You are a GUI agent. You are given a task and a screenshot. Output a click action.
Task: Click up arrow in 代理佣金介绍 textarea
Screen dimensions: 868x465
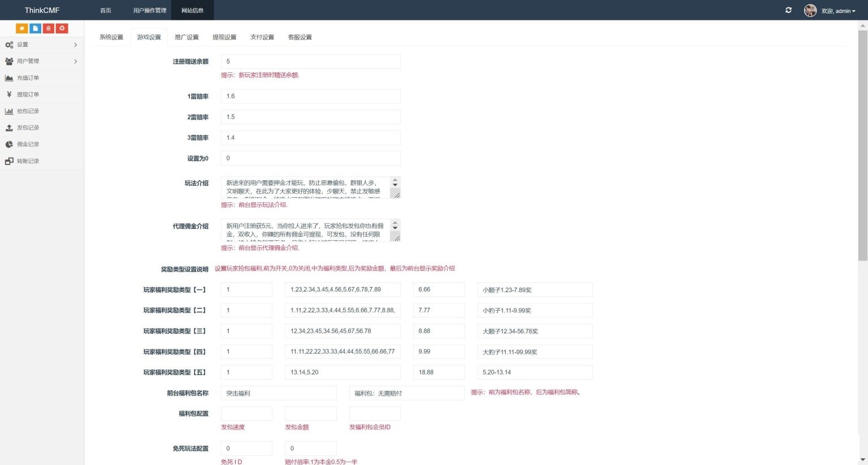pos(395,223)
